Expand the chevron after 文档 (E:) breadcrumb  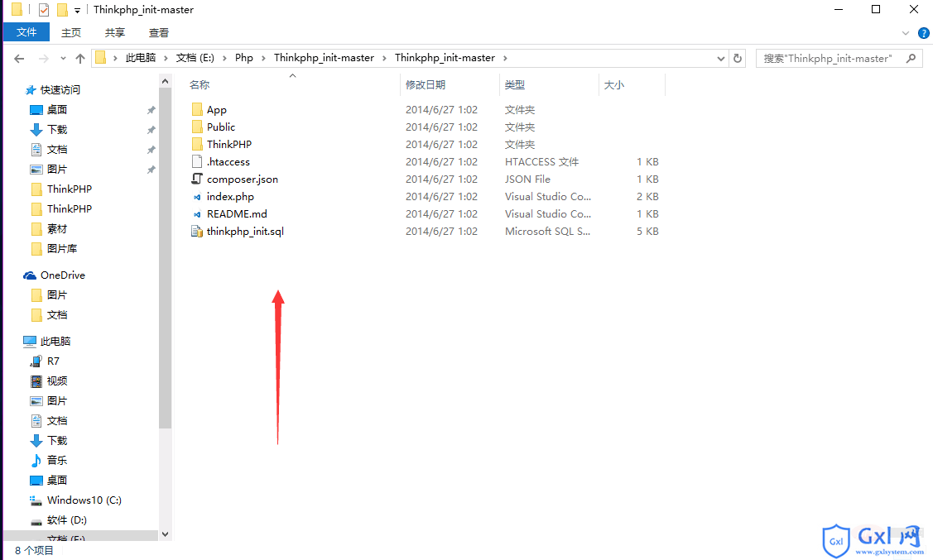224,58
